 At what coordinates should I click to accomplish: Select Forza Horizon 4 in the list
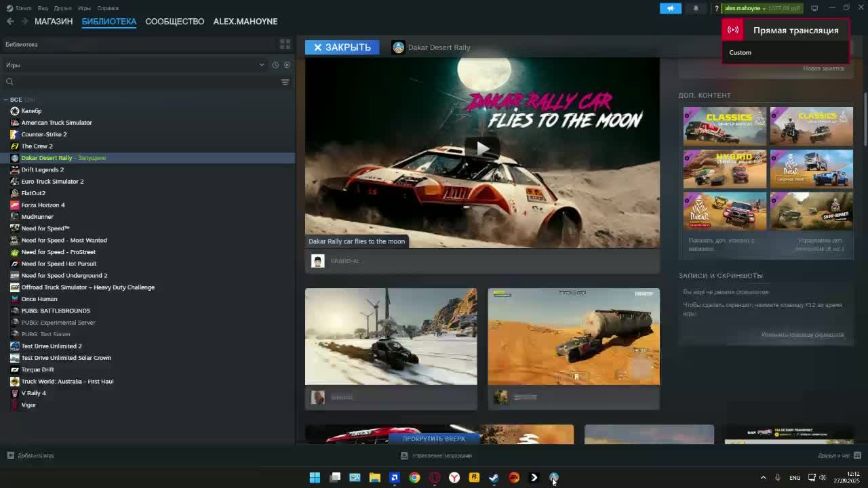[43, 205]
